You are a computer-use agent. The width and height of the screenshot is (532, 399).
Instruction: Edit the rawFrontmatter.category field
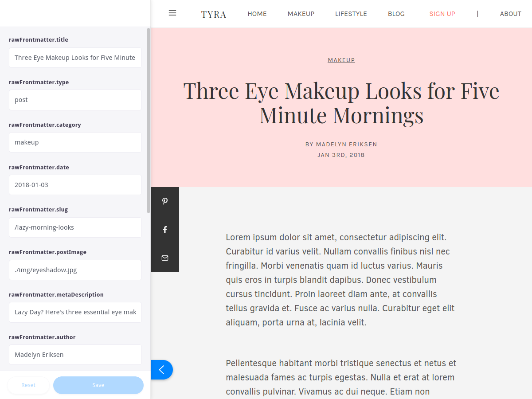(75, 142)
